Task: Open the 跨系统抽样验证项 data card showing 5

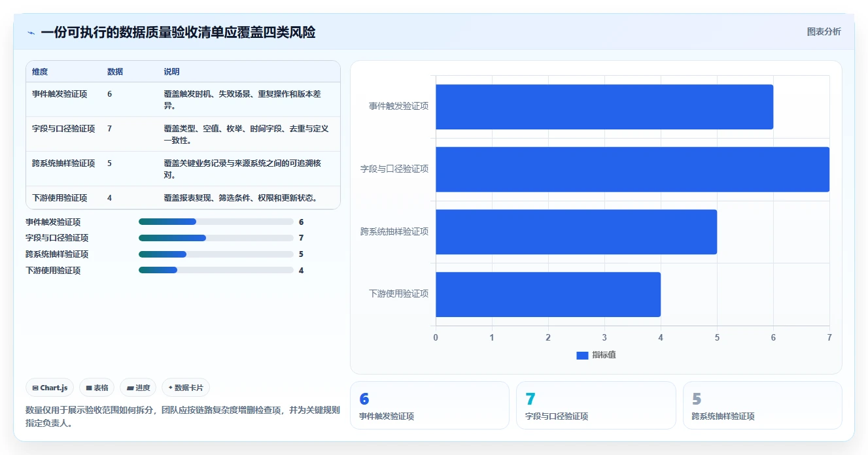Action: click(763, 405)
